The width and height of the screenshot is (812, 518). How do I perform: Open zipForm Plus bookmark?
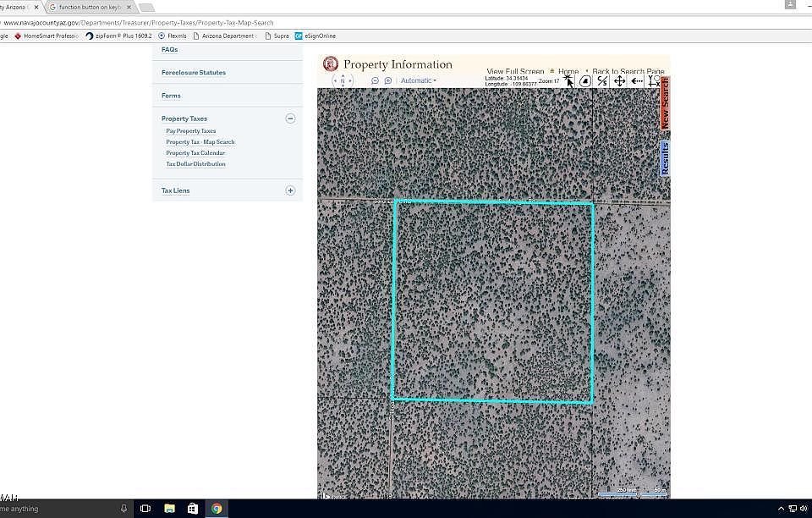coord(118,36)
